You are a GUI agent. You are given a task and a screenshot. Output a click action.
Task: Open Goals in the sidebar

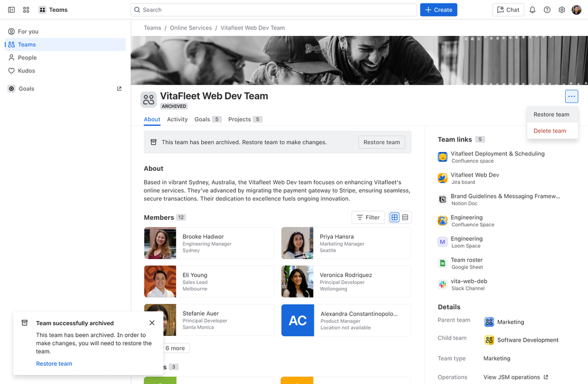pos(65,88)
